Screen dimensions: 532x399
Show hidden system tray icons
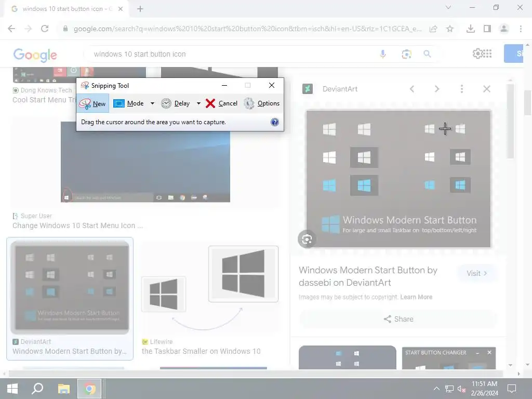436,389
